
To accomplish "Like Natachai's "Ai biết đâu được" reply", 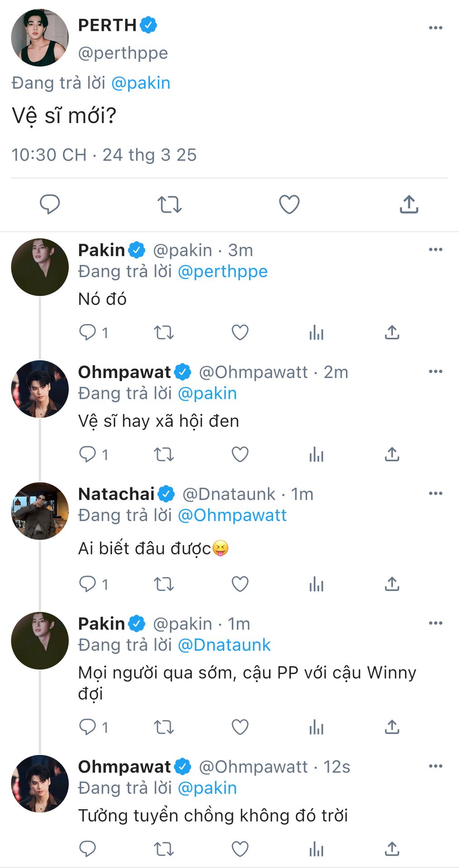I will (x=240, y=584).
